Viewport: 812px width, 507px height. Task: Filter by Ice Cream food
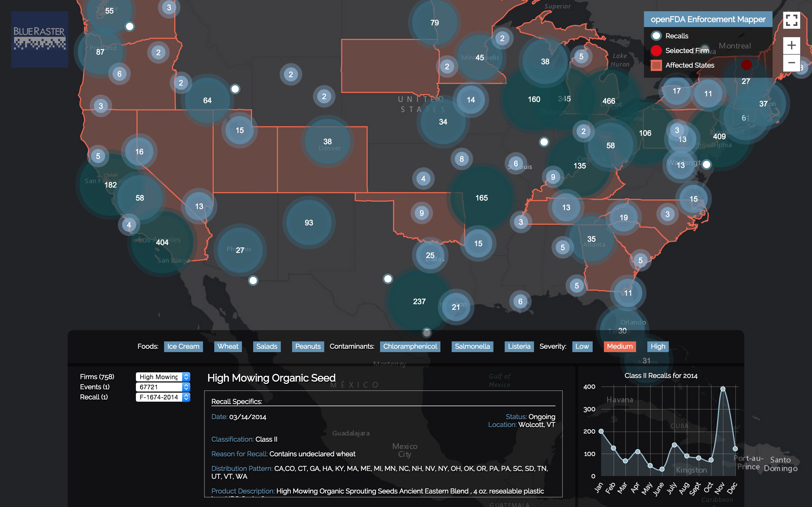pyautogui.click(x=183, y=346)
